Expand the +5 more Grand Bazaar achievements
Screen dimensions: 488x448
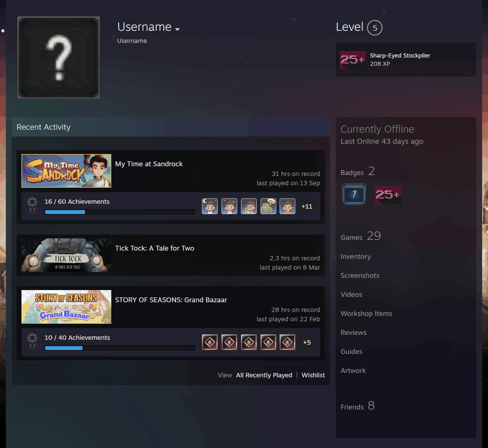[307, 342]
